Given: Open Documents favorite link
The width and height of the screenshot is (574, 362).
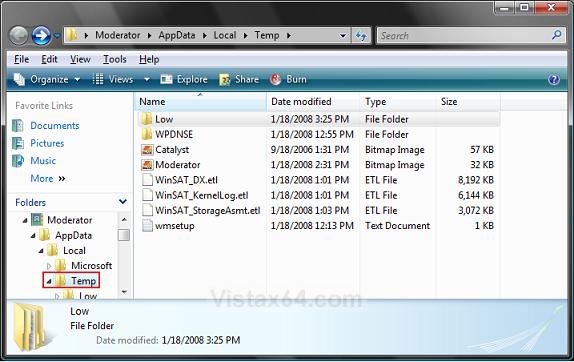Looking at the screenshot, I should pos(55,126).
